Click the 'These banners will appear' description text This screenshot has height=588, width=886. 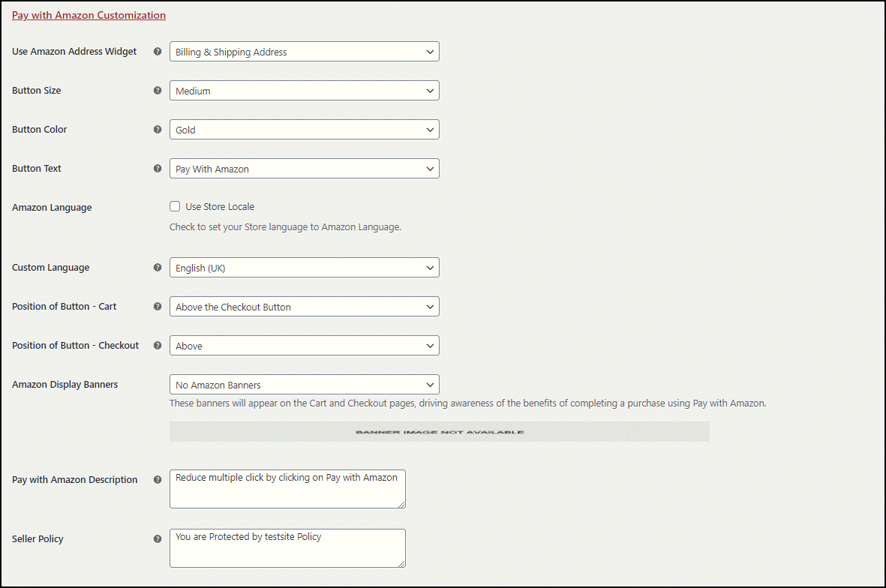pyautogui.click(x=468, y=403)
